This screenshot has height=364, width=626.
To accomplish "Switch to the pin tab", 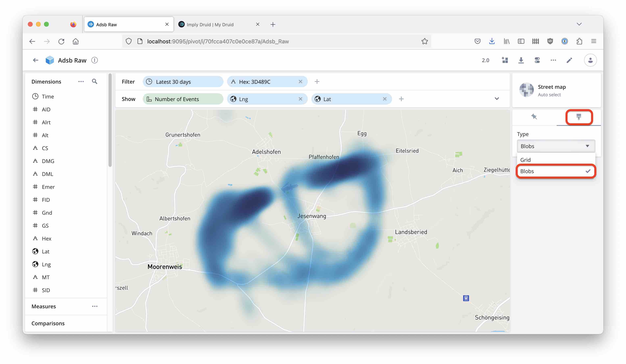I will (534, 117).
